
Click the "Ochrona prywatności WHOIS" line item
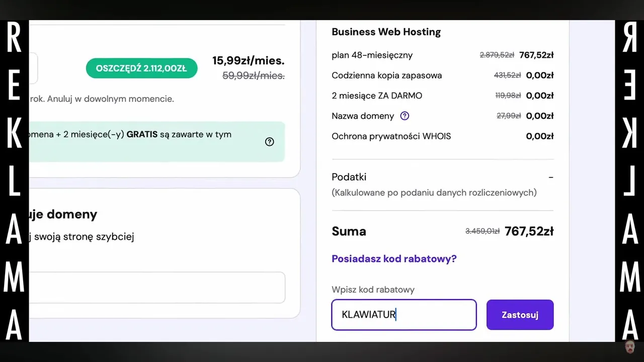coord(391,136)
